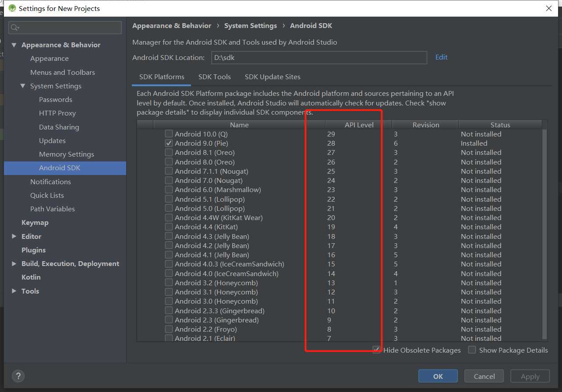The height and width of the screenshot is (392, 562).
Task: Click the Apply button
Action: click(x=530, y=376)
